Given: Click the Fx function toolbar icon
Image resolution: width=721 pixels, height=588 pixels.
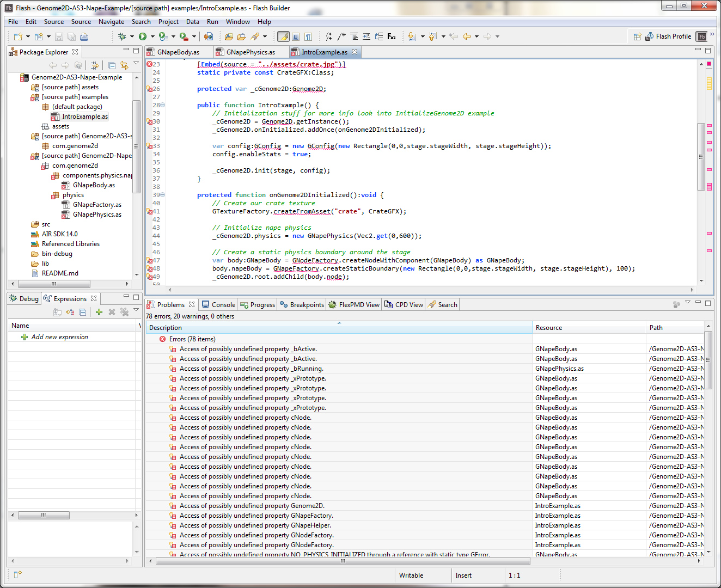Looking at the screenshot, I should 392,36.
